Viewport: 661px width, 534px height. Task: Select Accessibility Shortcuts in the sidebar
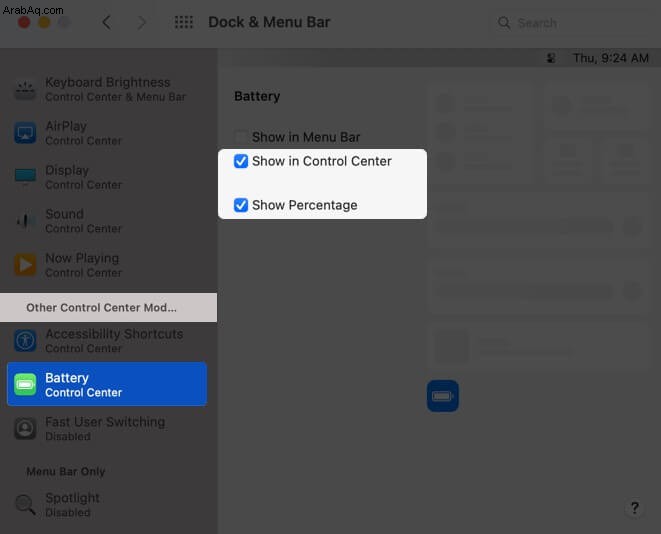tap(108, 341)
